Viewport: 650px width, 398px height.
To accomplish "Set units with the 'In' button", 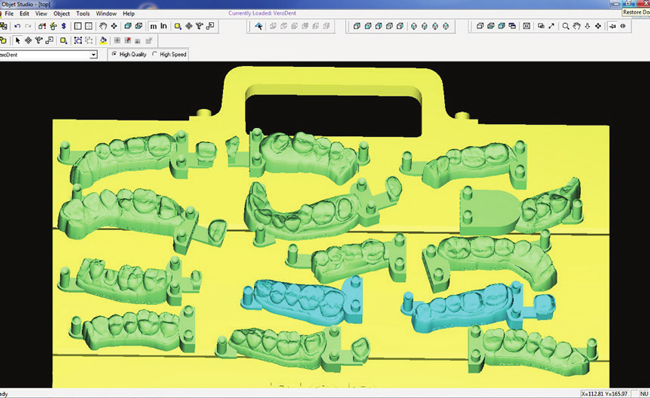I will (x=164, y=26).
